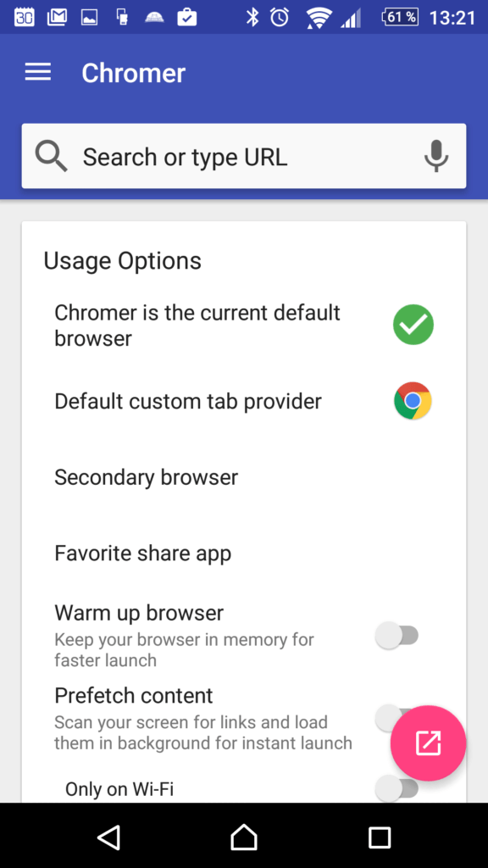Tap the Chrome custom tab provider icon

(413, 401)
